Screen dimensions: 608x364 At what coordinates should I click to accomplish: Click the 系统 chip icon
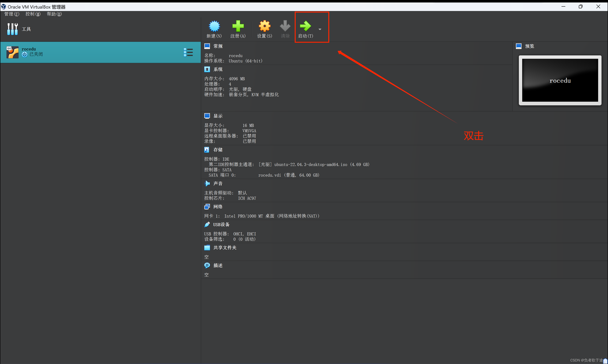pos(207,69)
